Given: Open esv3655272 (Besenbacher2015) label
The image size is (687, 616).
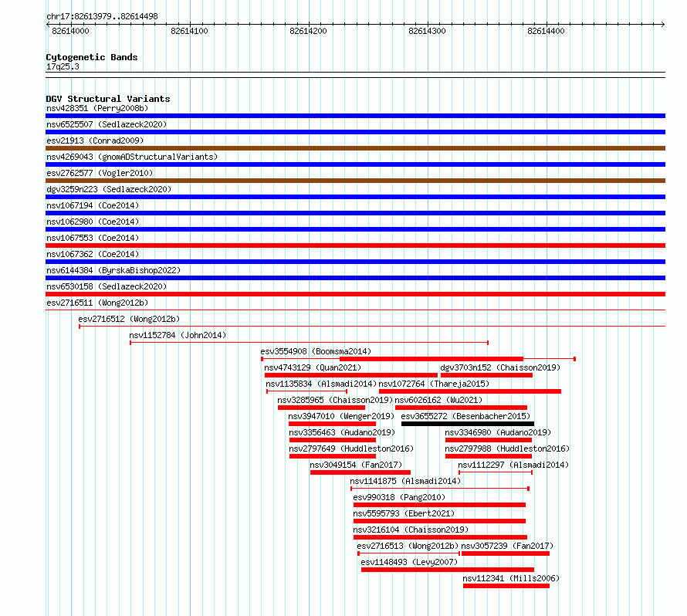Looking at the screenshot, I should click(x=465, y=416).
